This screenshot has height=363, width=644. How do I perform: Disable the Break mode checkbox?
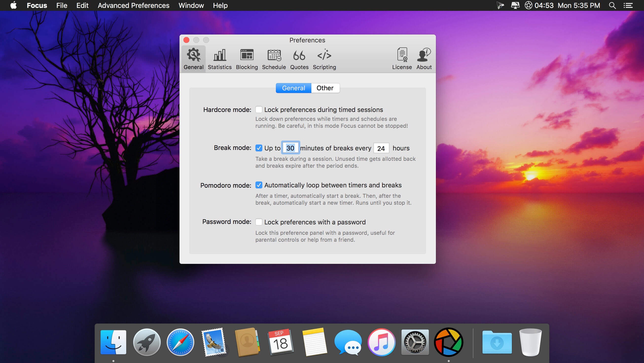(x=259, y=148)
